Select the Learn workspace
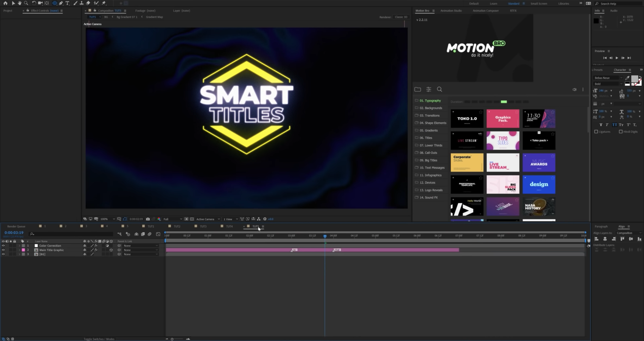This screenshot has height=341, width=644. 493,4
